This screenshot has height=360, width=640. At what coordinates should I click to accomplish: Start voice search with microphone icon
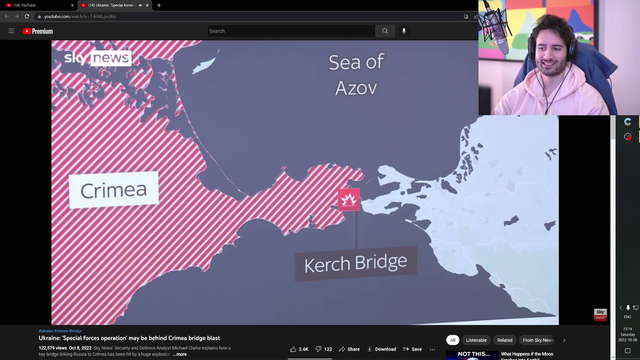pos(404,31)
